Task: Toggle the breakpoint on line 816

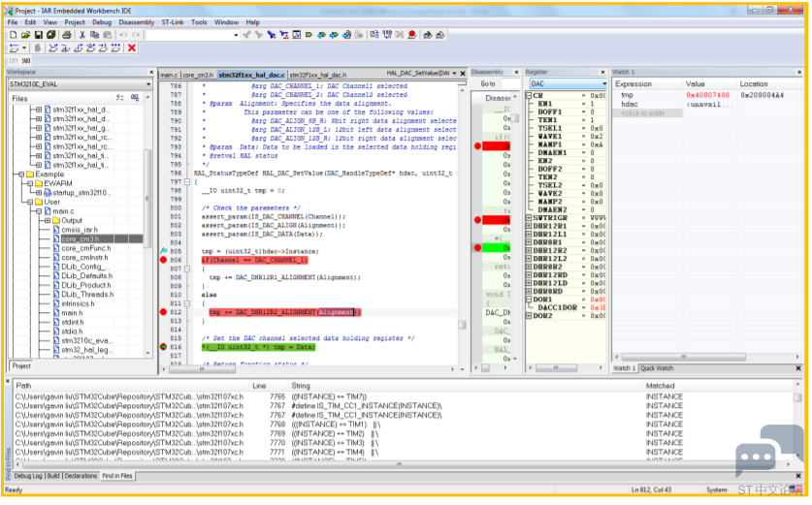Action: pos(163,347)
